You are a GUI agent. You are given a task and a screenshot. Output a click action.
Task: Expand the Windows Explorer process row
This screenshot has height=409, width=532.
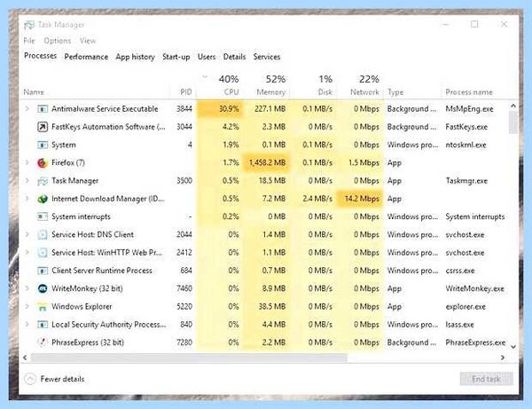pos(27,306)
